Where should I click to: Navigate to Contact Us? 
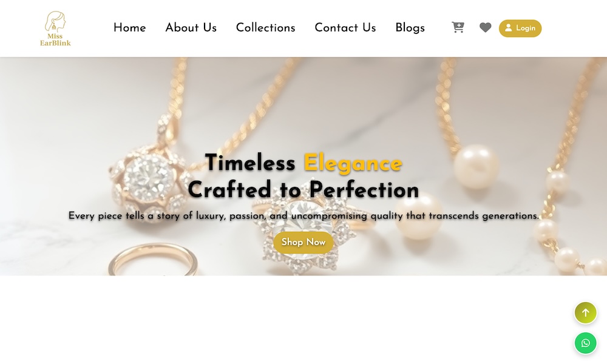pos(345,28)
